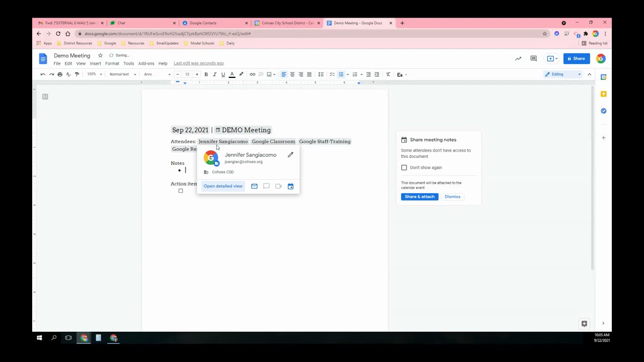Image resolution: width=644 pixels, height=362 pixels.
Task: Click the Redo arrow in the toolbar
Action: (51, 74)
